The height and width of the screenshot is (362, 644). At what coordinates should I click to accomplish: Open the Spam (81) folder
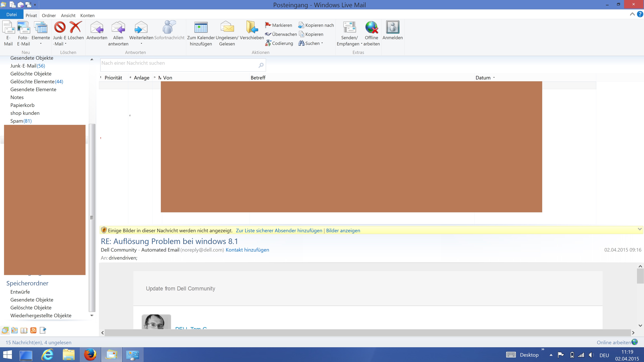click(21, 121)
